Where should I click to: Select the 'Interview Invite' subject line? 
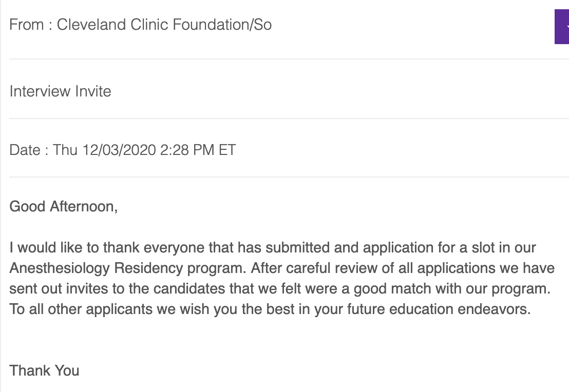tap(60, 91)
